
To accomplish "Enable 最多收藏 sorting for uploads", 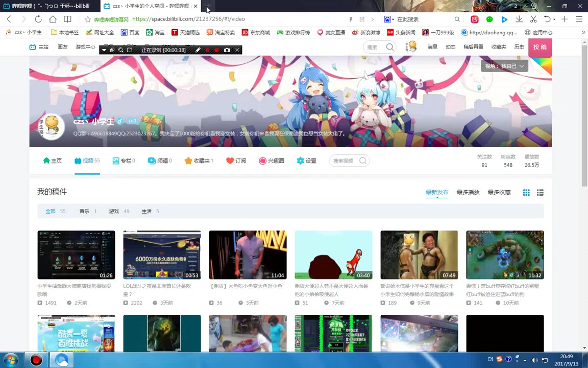I will coord(499,192).
